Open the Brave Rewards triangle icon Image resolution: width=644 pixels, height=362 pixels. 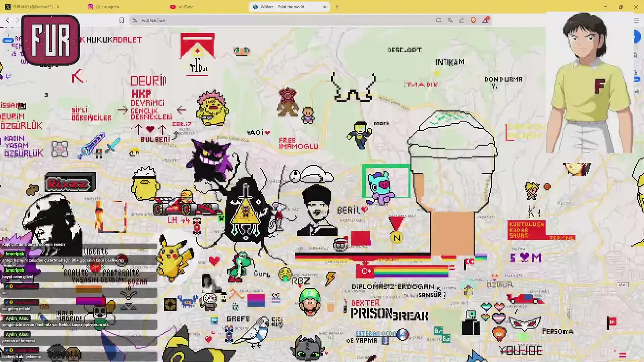point(486,20)
